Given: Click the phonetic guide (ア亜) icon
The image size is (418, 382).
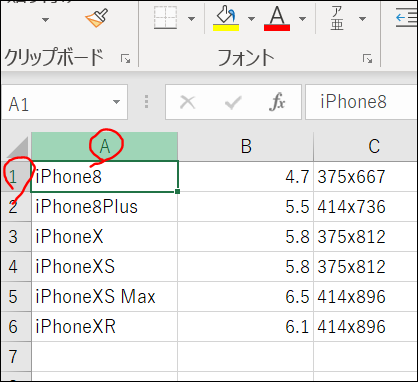Looking at the screenshot, I should (337, 18).
